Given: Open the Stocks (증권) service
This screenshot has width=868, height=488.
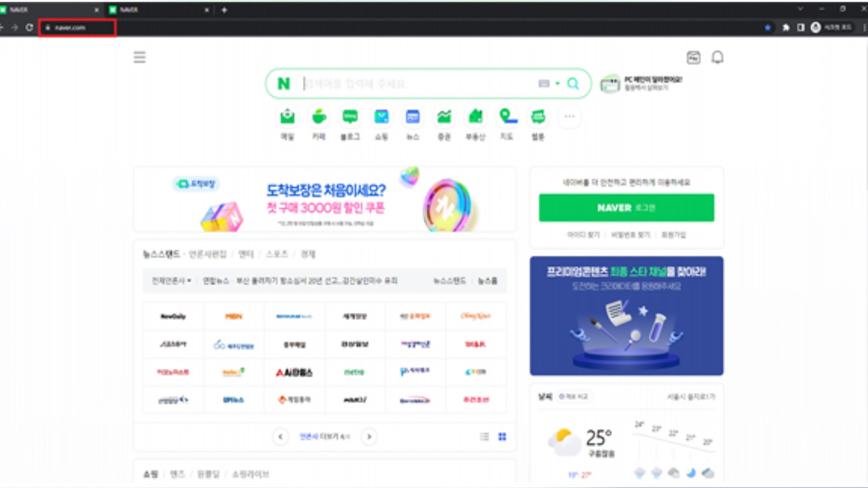Looking at the screenshot, I should point(444,117).
